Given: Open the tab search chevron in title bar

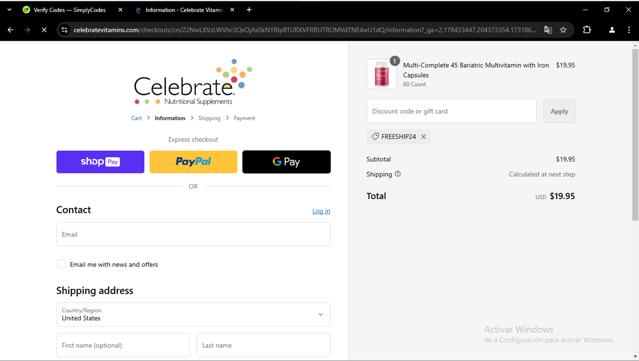Looking at the screenshot, I should (9, 10).
